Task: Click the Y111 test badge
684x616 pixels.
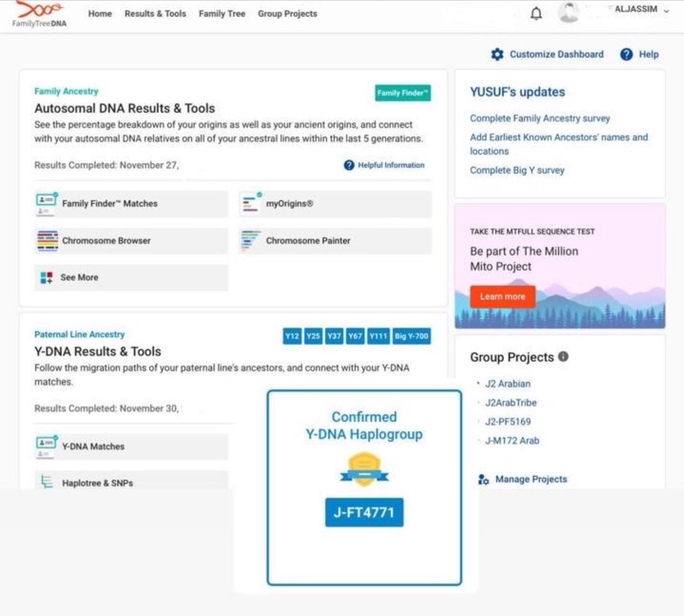Action: point(378,336)
